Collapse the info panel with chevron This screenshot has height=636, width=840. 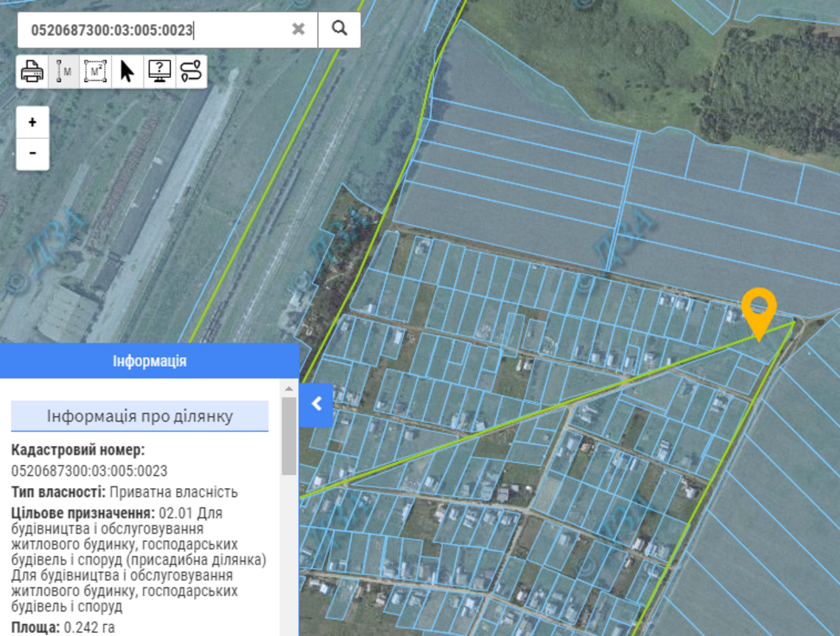pos(316,404)
